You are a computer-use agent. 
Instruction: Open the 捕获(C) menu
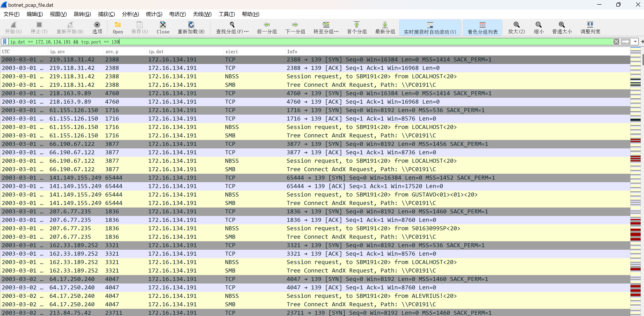pos(106,14)
